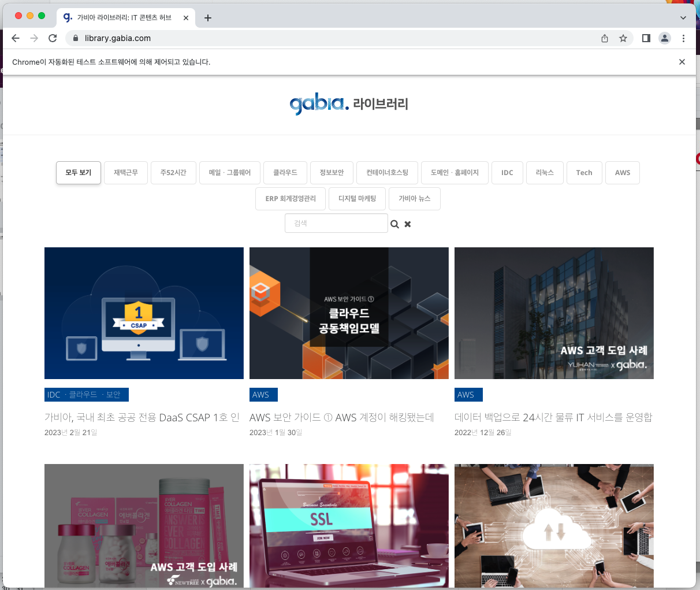The image size is (700, 590).
Task: Click the IDC · 클라우드 · 보안 tag
Action: (87, 395)
